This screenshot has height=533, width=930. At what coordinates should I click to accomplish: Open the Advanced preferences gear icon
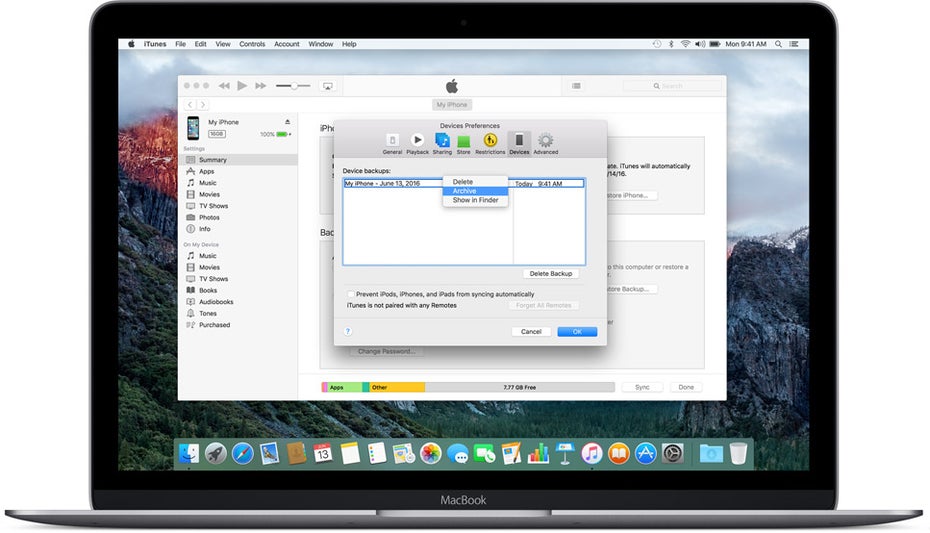click(546, 141)
